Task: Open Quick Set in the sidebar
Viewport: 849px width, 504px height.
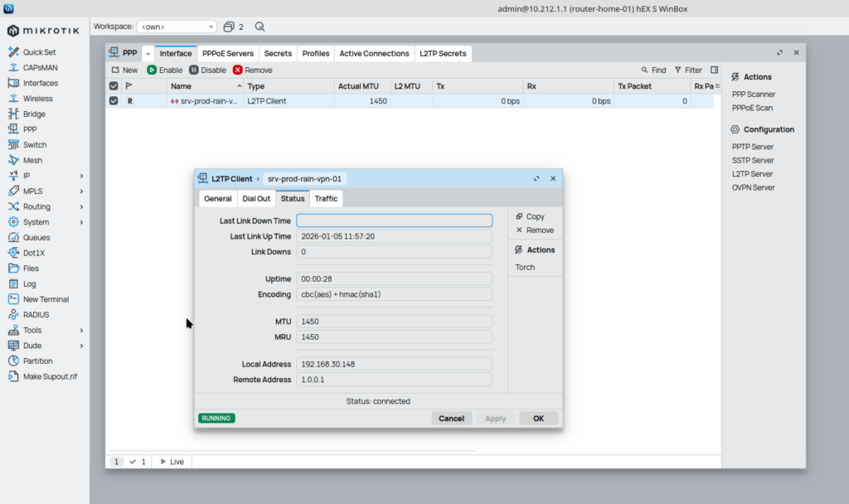Action: (x=39, y=52)
